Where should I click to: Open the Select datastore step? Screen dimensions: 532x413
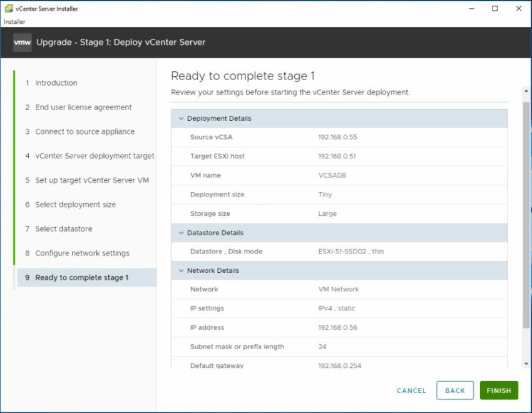[x=63, y=229]
